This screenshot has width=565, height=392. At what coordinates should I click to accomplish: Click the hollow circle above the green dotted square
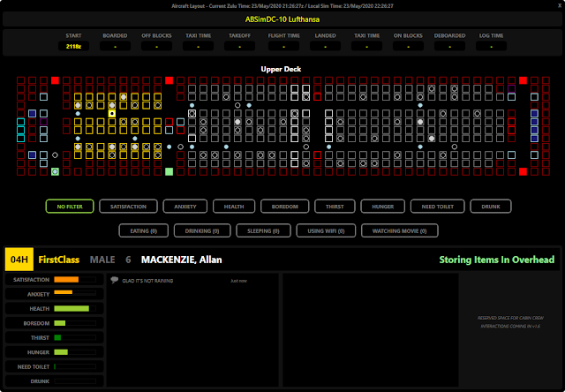[55, 155]
